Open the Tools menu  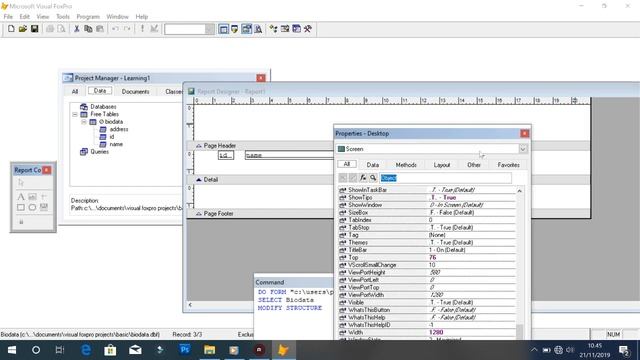(63, 17)
